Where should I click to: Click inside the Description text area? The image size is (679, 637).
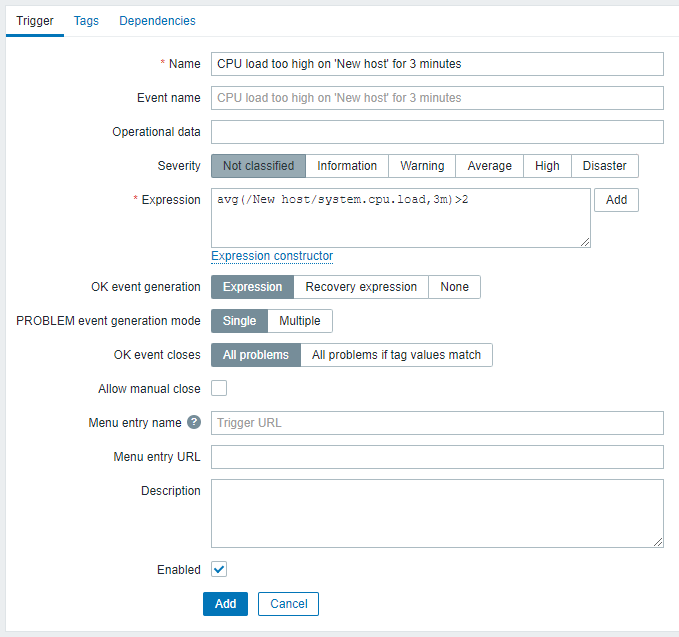click(x=437, y=513)
